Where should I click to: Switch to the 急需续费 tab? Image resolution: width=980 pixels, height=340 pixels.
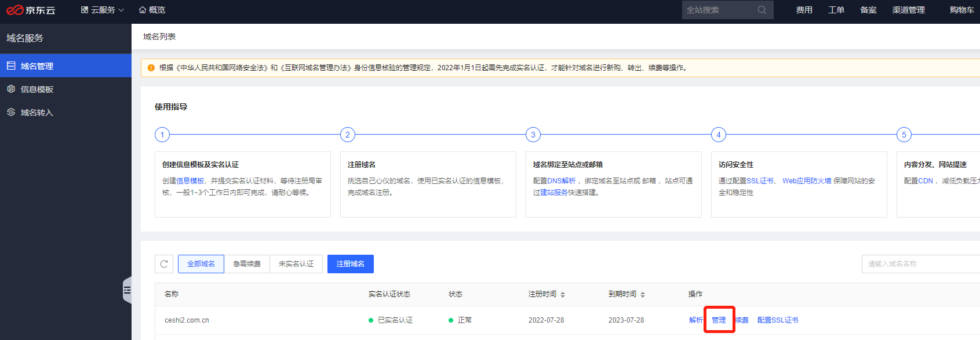pyautogui.click(x=247, y=264)
